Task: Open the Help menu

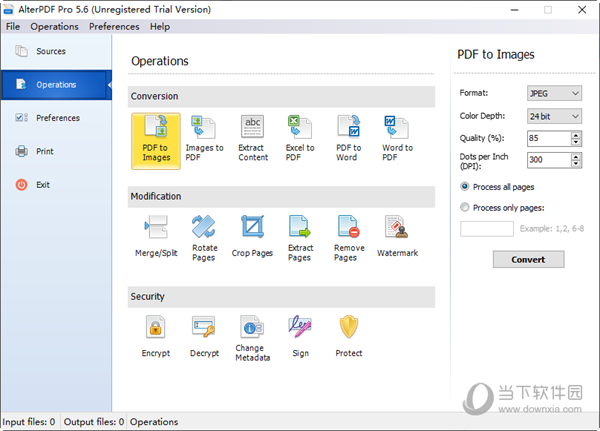Action: point(160,26)
